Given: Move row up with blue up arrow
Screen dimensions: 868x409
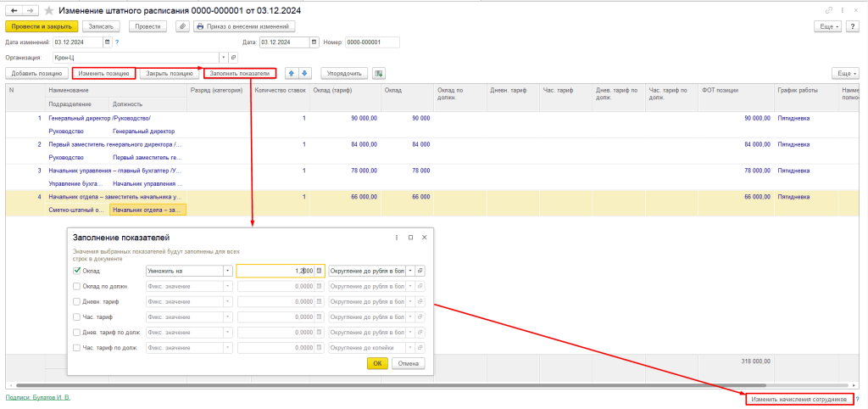Looking at the screenshot, I should pos(291,73).
